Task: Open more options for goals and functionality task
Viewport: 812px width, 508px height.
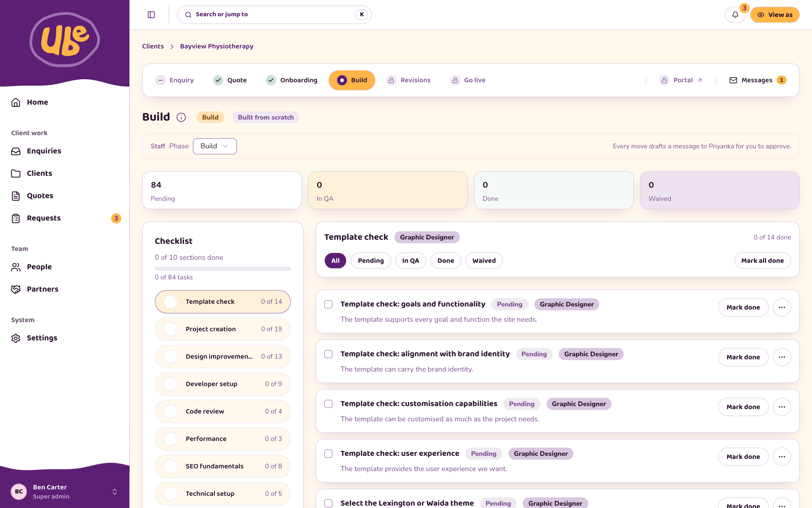Action: [x=782, y=308]
